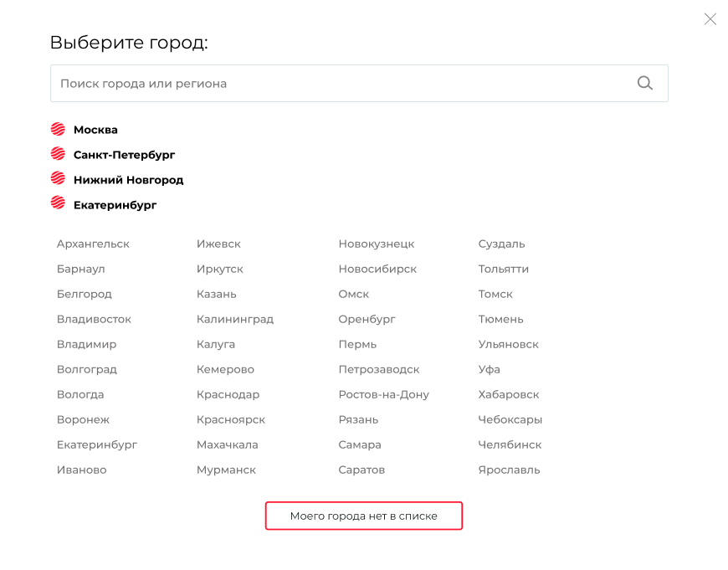Focus the city or region search field

[x=359, y=83]
